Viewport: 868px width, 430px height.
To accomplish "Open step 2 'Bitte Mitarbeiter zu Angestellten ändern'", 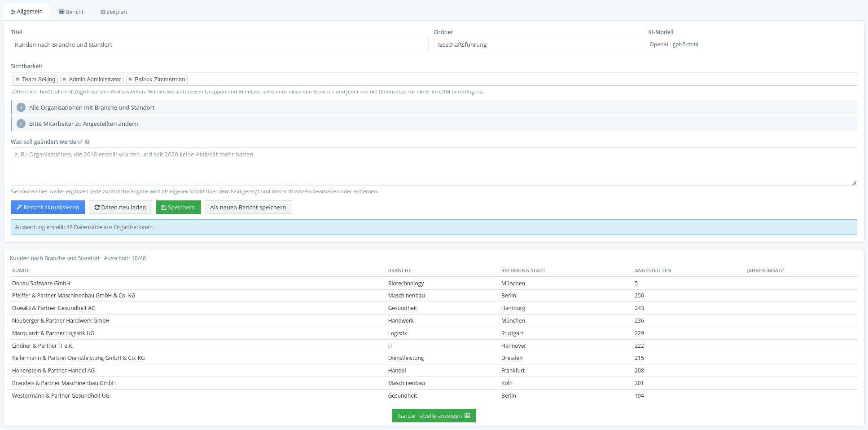I will pos(434,124).
